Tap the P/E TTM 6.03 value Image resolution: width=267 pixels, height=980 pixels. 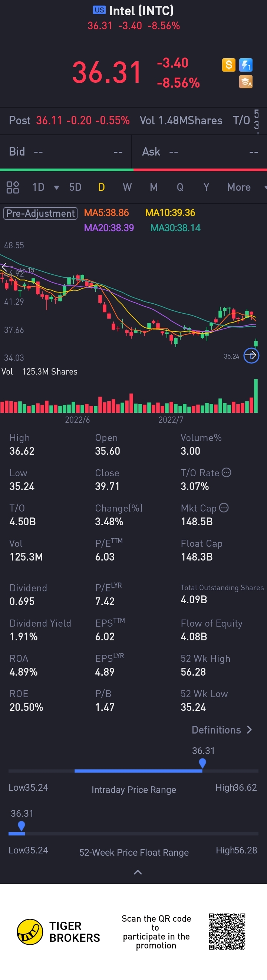tap(105, 557)
